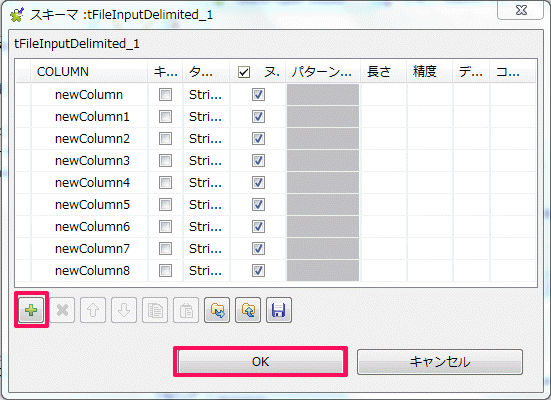Click the delete column X icon
Image resolution: width=551 pixels, height=400 pixels.
point(62,310)
